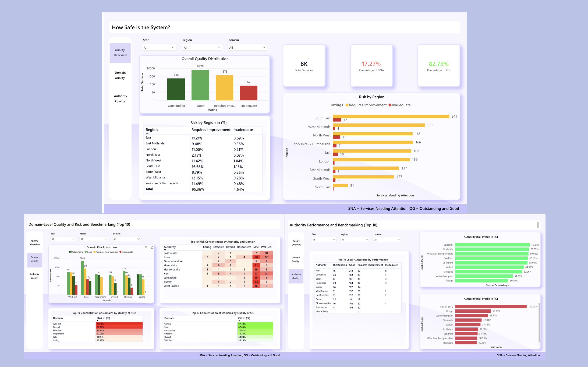588x367 pixels.
Task: Open domain dropdown on Domain-Level Quality page
Action: pyautogui.click(x=126, y=239)
